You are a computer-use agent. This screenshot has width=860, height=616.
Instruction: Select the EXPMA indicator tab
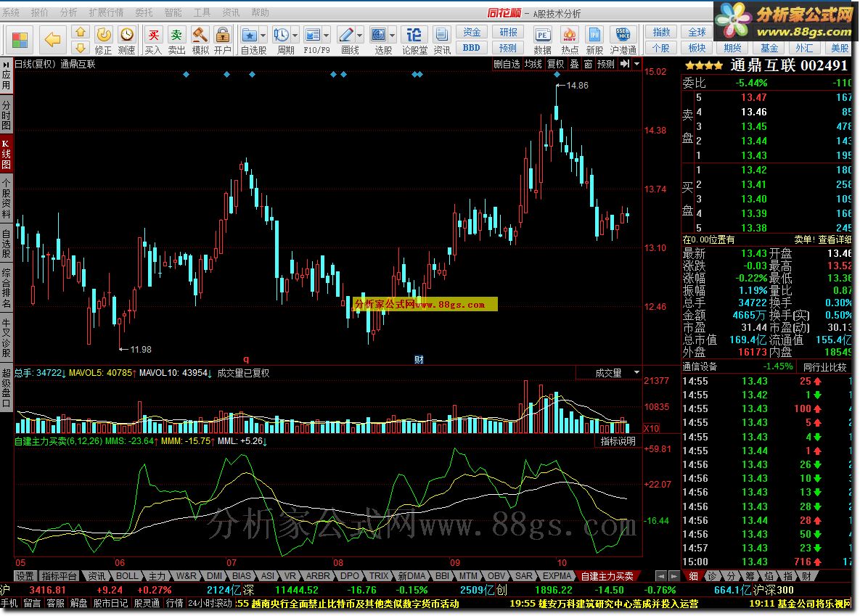click(x=557, y=576)
